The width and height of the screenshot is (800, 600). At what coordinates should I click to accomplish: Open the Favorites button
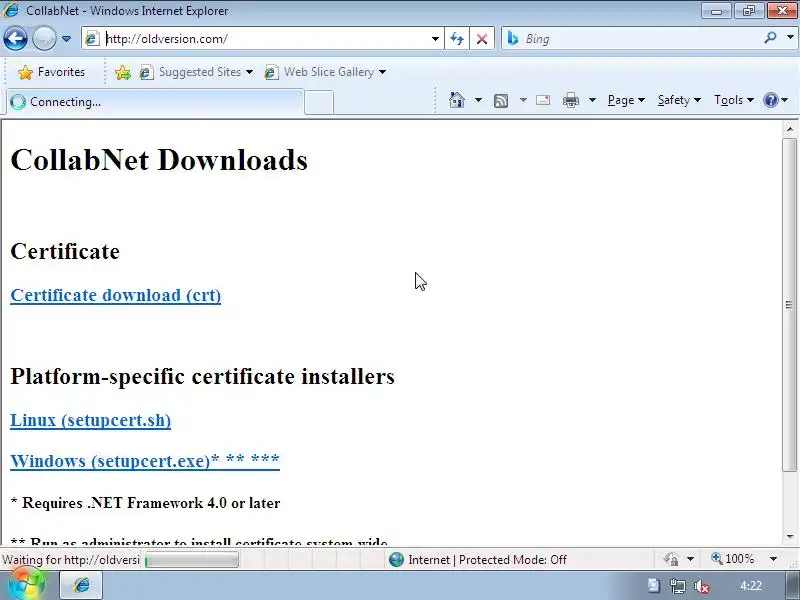pyautogui.click(x=52, y=72)
